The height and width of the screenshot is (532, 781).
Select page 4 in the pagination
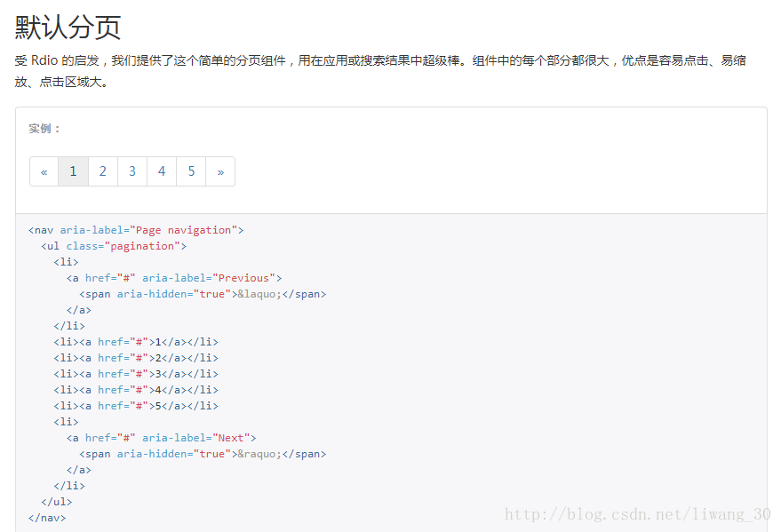(x=162, y=171)
